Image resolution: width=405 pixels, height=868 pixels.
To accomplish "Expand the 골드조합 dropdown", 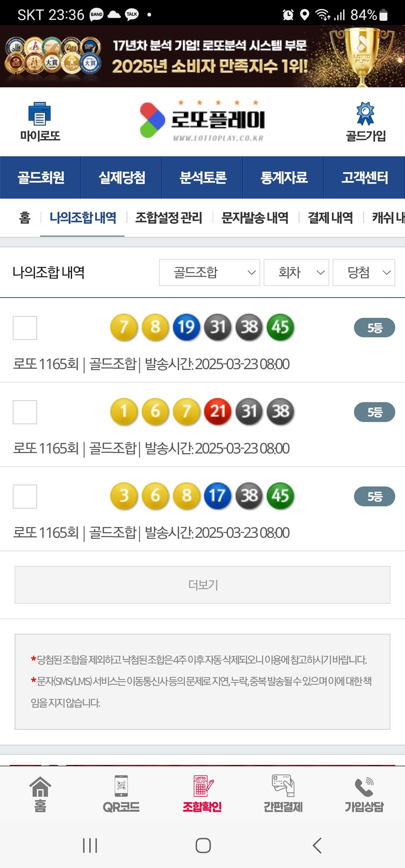I will (209, 272).
